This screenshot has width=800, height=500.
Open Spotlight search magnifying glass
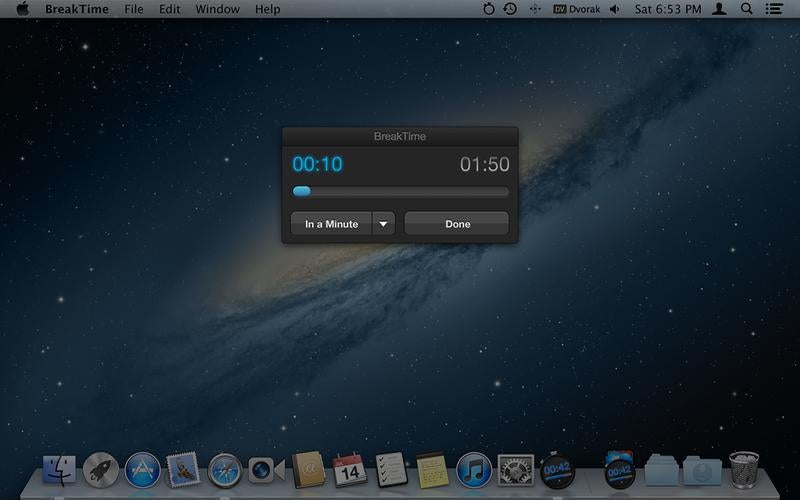click(746, 9)
